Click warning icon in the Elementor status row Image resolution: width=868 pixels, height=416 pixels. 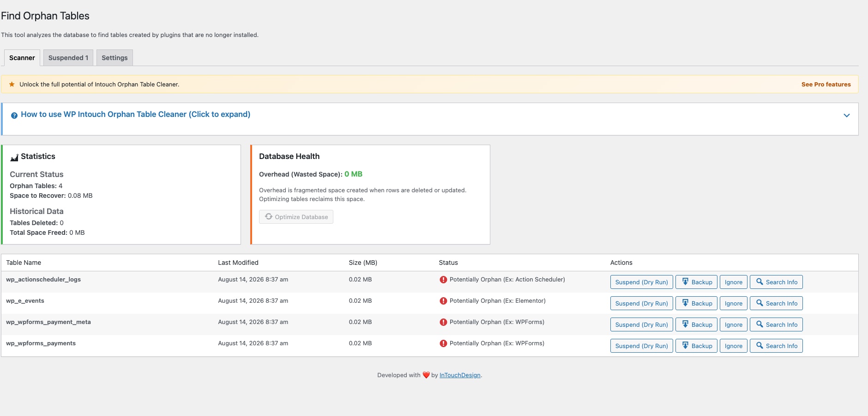click(443, 301)
